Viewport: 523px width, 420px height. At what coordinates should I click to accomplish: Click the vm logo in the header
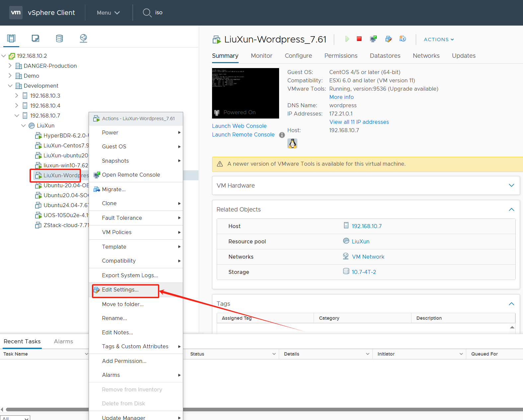click(x=16, y=13)
